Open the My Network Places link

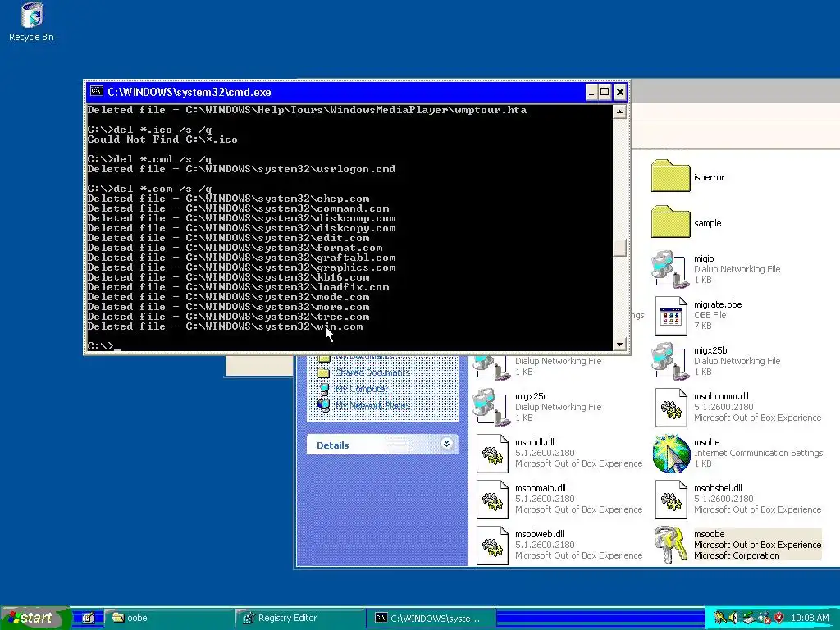[x=372, y=405]
